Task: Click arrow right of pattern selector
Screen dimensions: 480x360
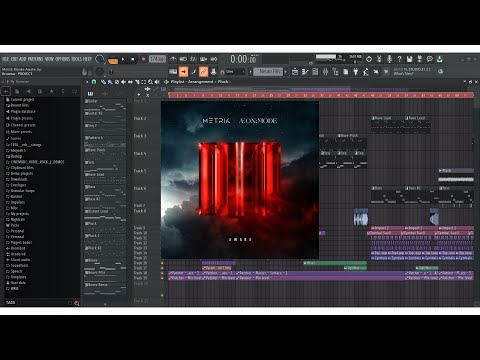Action: (x=286, y=72)
